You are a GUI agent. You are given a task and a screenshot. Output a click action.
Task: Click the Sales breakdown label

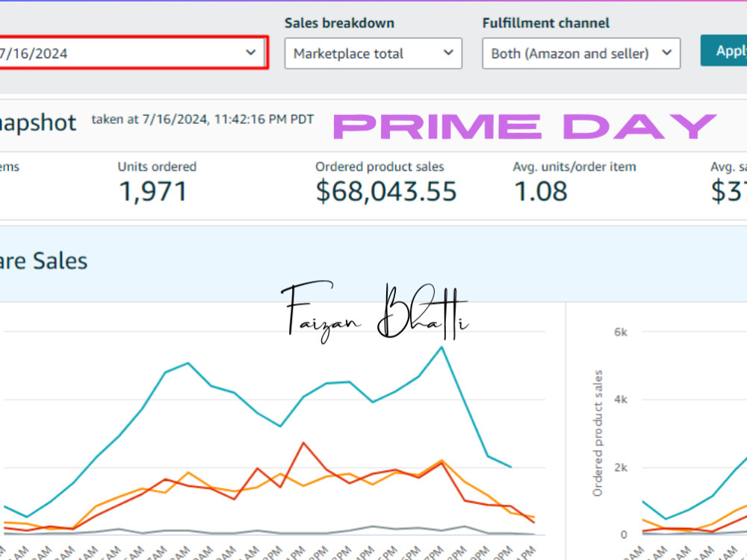point(339,23)
